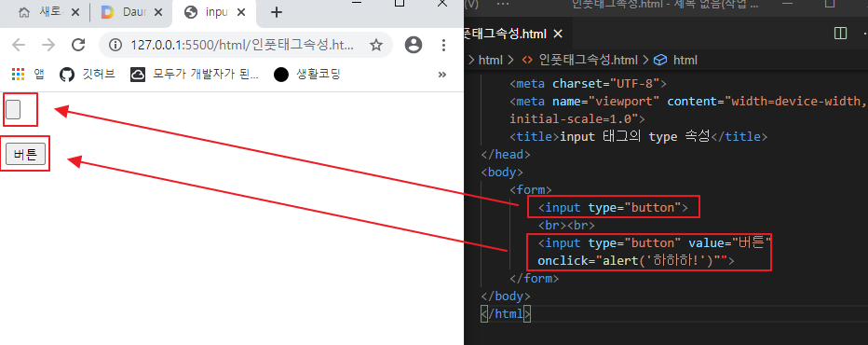
Task: Click the address bar URL
Action: [242, 45]
